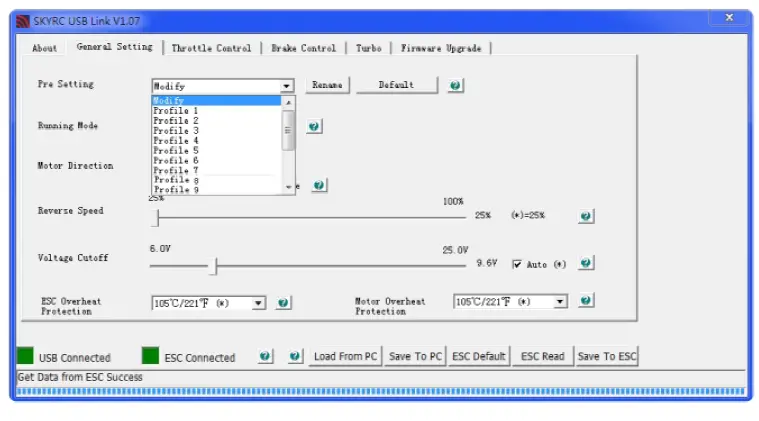The image size is (759, 421).
Task: Click the Voltage Cutoff slider handle
Action: (213, 266)
